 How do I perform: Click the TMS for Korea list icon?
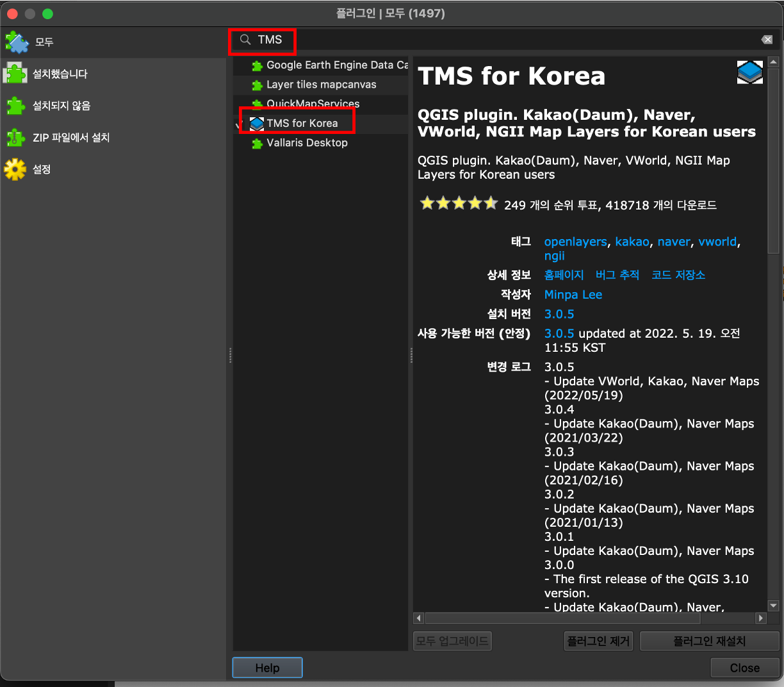pyautogui.click(x=257, y=123)
